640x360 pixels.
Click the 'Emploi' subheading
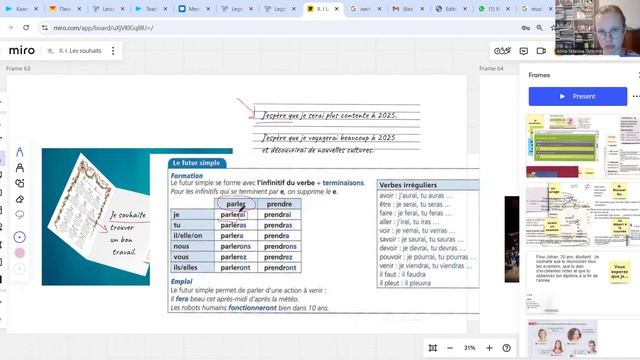pyautogui.click(x=181, y=281)
